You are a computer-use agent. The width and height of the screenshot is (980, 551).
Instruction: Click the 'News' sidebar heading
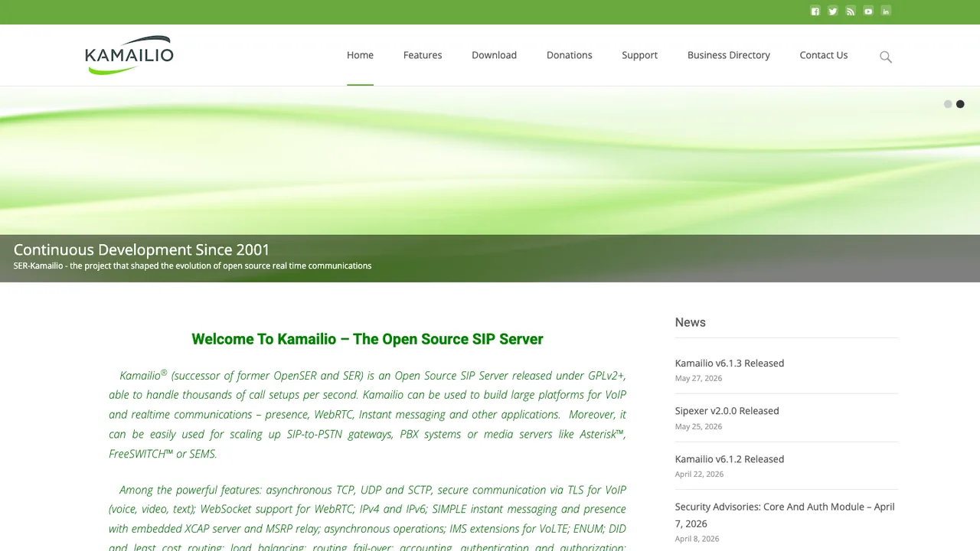[x=691, y=322]
